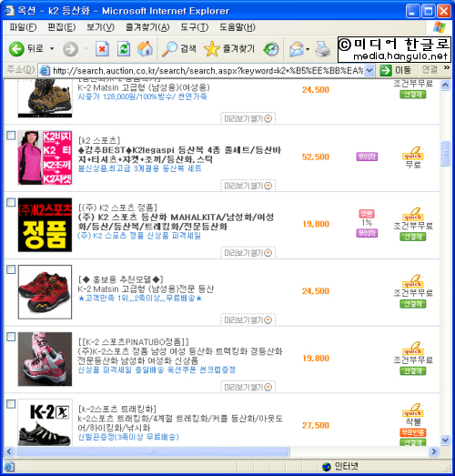Image resolution: width=455 pixels, height=476 pixels.
Task: Click the purple interest-free badge in 52,500 row
Action: [367, 157]
